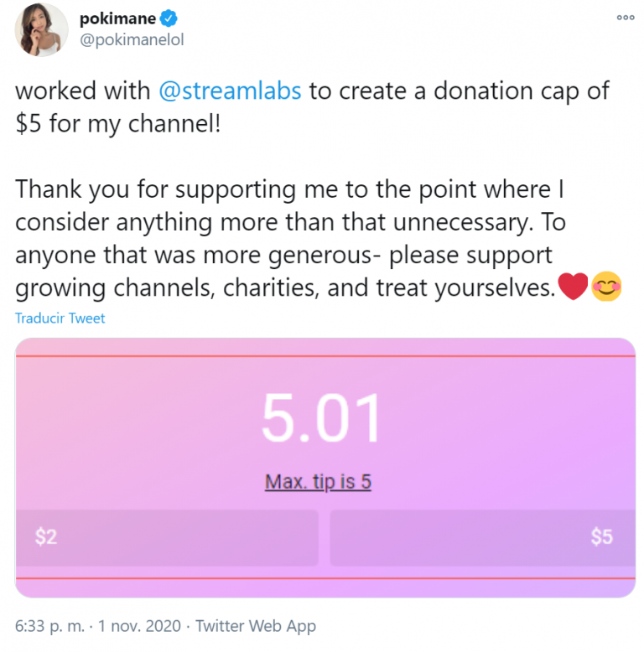Click the red heart emoji
Viewport: 644px width, 652px height.
[572, 287]
